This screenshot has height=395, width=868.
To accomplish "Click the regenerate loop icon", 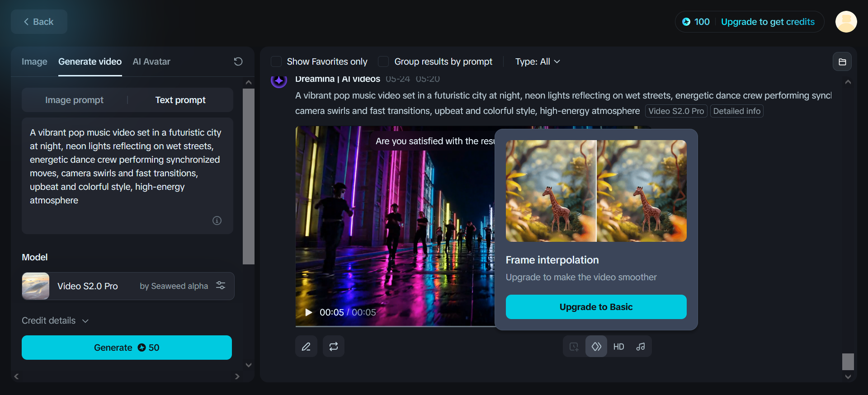I will (334, 347).
